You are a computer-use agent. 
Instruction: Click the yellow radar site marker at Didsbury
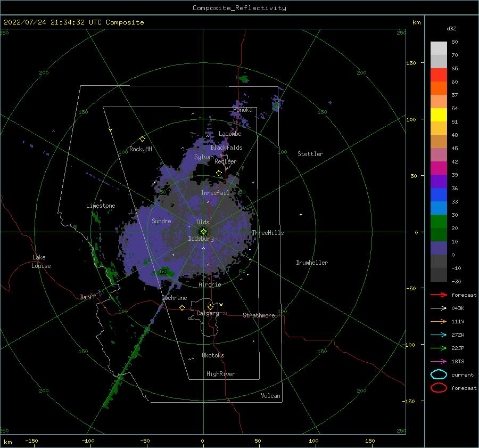(x=203, y=232)
